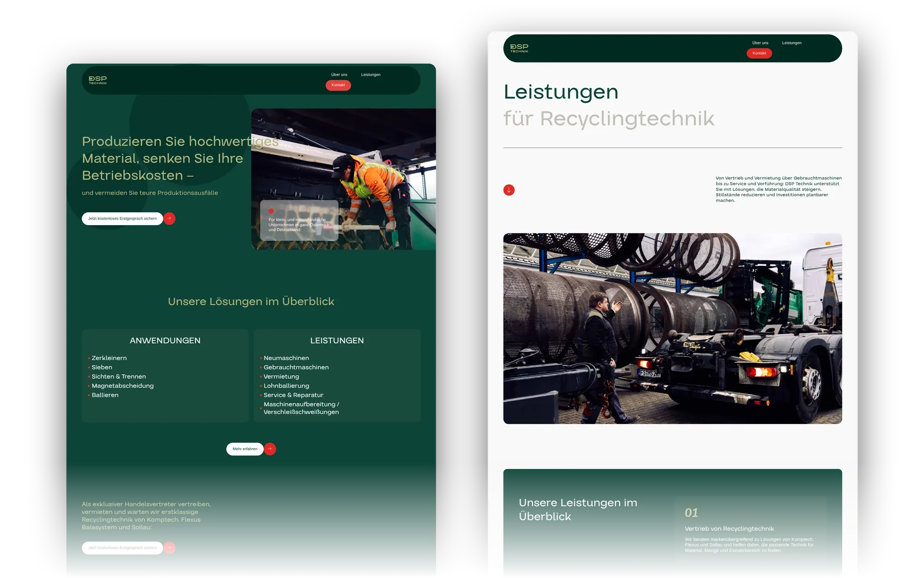
Task: Open 'Über uns' in the left page nav
Action: 339,74
